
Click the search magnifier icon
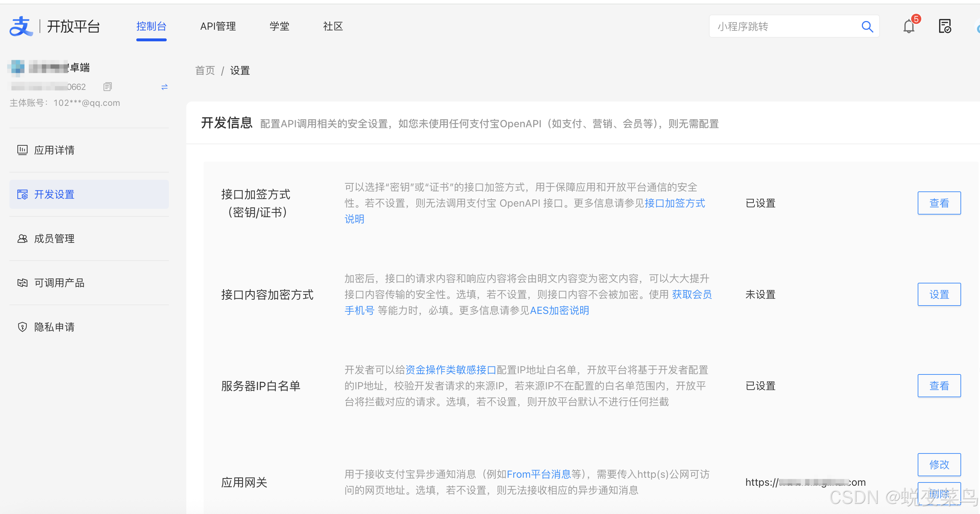867,26
